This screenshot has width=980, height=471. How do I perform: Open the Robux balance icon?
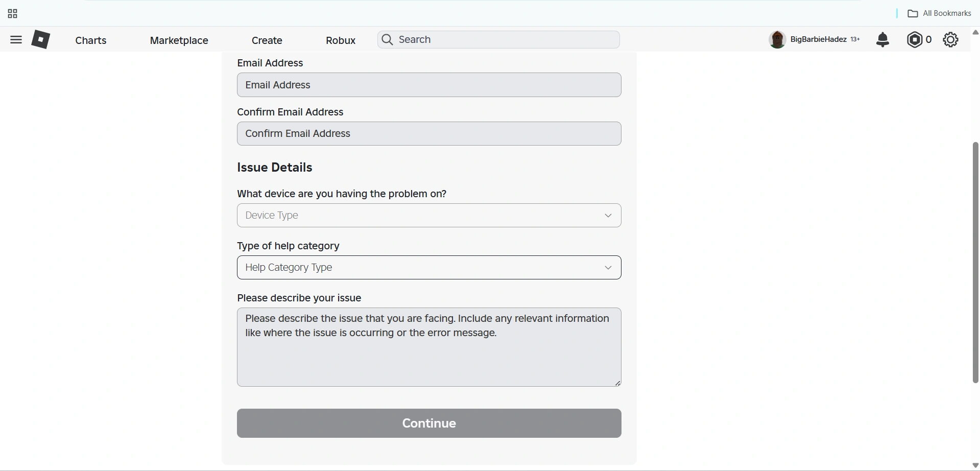point(914,39)
